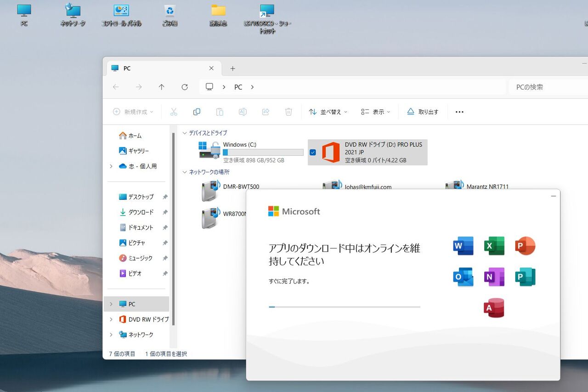This screenshot has width=588, height=392.
Task: Expand the 忠 - 個人用 OneDrive node
Action: 111,166
